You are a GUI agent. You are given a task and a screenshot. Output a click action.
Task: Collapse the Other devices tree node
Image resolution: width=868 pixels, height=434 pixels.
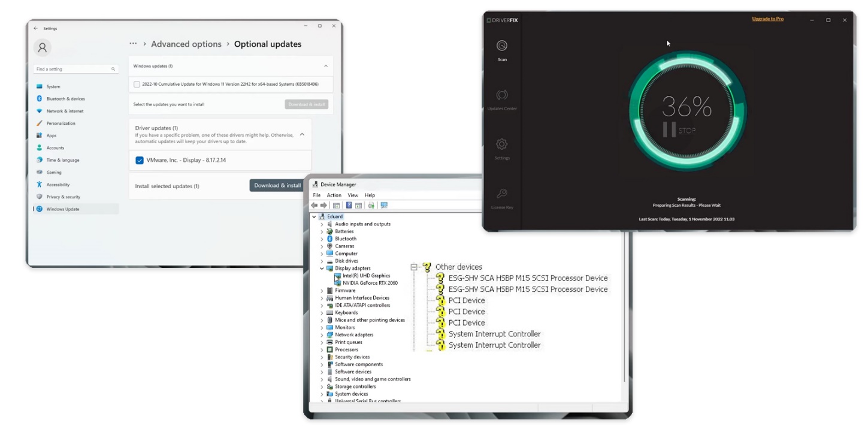click(414, 267)
